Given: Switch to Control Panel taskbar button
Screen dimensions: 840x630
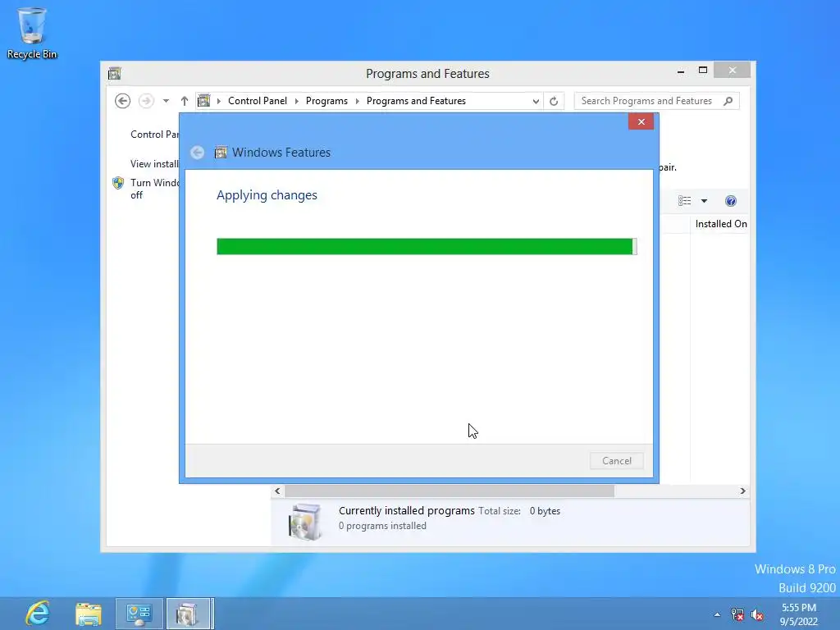Looking at the screenshot, I should pos(139,614).
